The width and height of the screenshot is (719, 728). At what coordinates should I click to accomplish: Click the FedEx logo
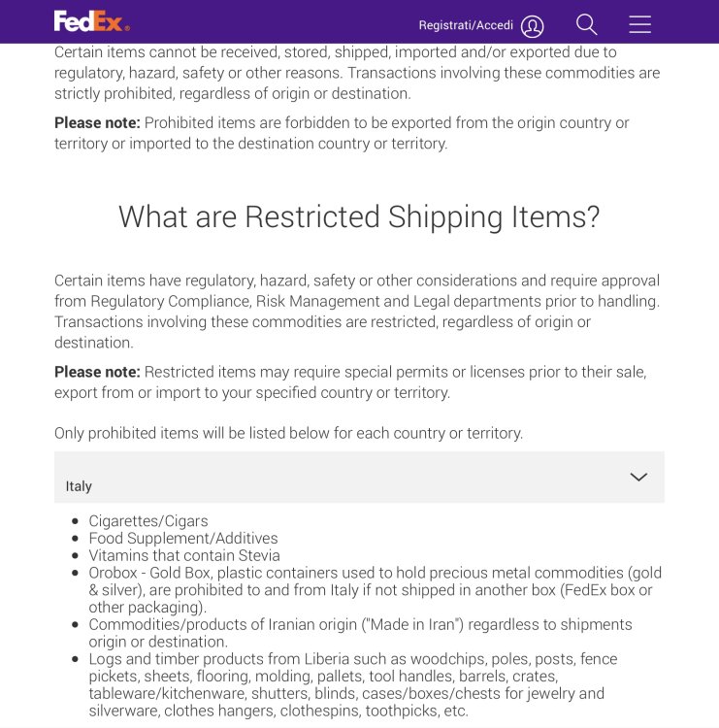(x=91, y=21)
